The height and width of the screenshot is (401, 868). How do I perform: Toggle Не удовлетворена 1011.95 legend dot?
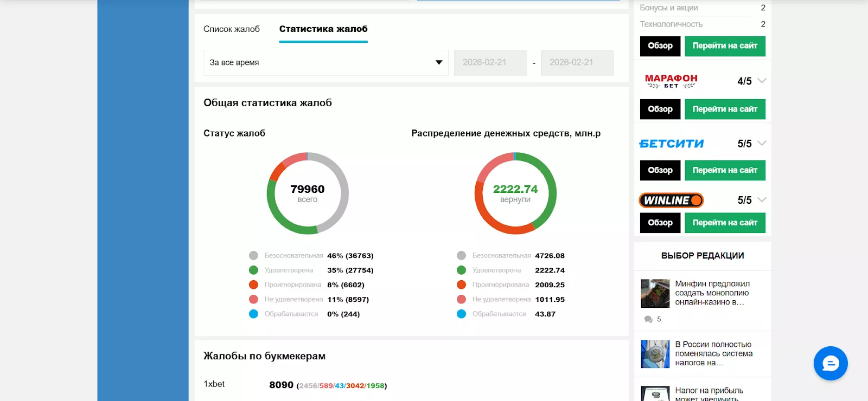462,299
